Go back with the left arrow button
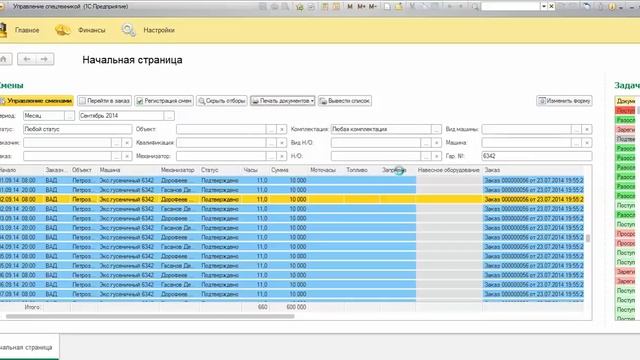The height and width of the screenshot is (360, 640). point(27,59)
